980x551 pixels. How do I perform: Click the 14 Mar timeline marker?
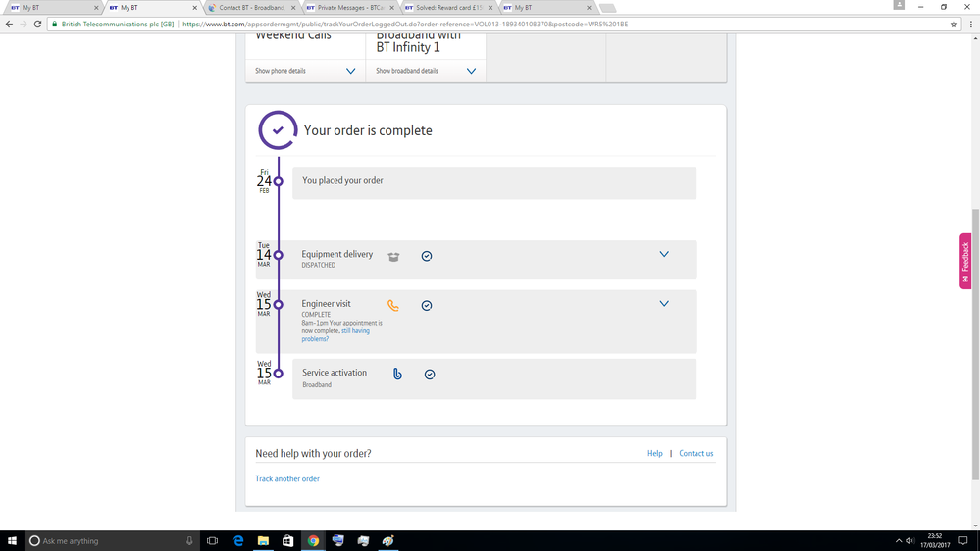click(x=279, y=255)
